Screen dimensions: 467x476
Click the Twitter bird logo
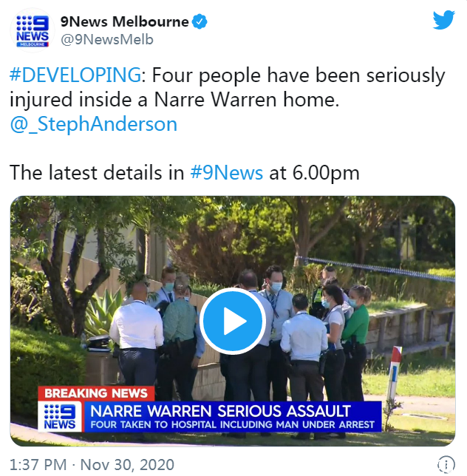(x=443, y=20)
